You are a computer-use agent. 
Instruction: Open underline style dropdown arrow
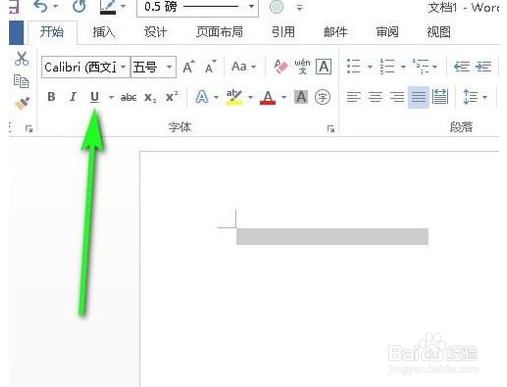point(111,97)
